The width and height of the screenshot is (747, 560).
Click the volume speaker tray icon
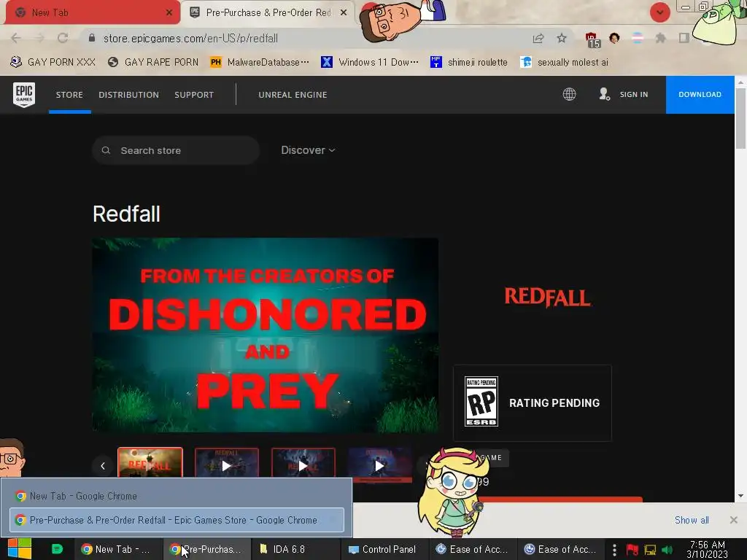tap(667, 550)
